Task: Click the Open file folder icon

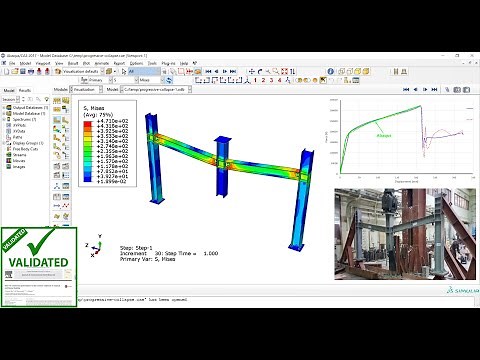Action: coord(15,71)
